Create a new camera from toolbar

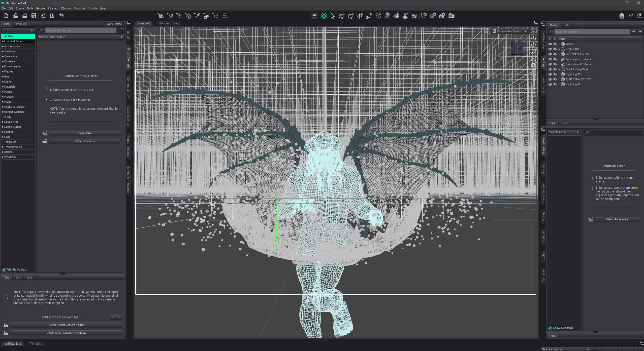160,16
